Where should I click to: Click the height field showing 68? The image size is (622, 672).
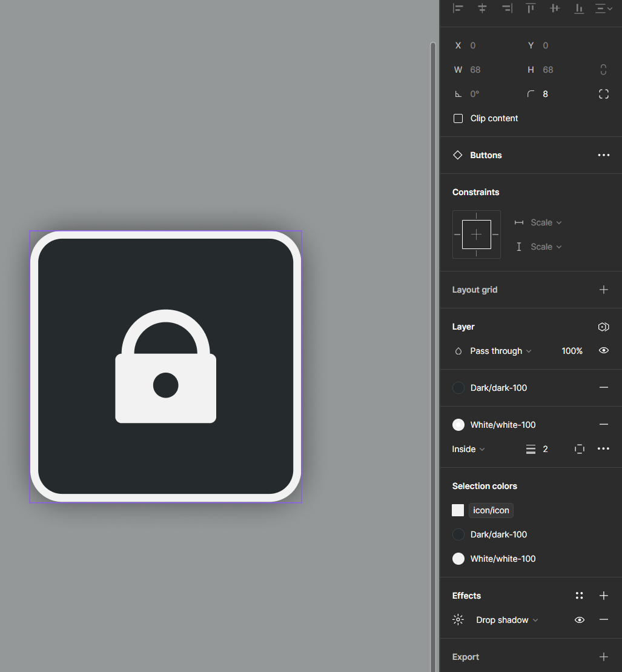pos(557,70)
